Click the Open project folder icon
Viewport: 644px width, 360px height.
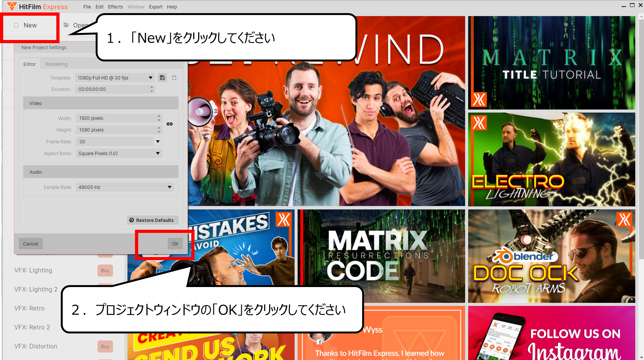(x=66, y=25)
